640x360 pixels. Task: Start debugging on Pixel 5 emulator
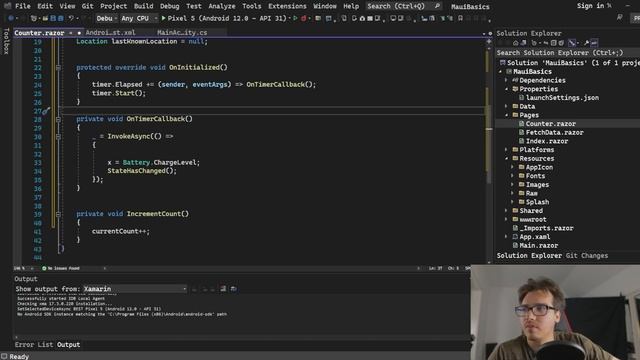pos(224,18)
